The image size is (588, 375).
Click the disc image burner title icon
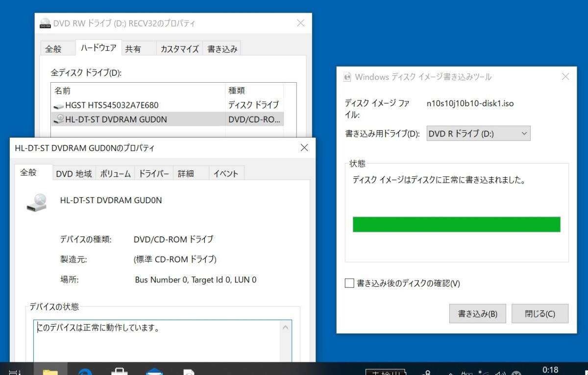(x=347, y=77)
